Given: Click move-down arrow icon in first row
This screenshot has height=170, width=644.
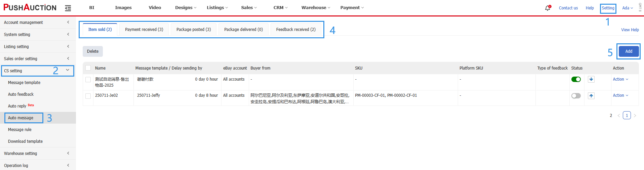Looking at the screenshot, I should point(591,79).
